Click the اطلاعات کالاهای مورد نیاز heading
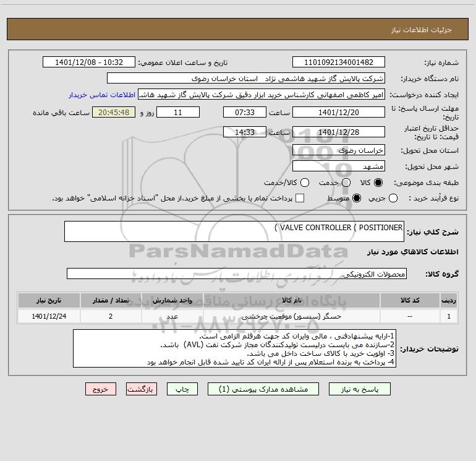The height and width of the screenshot is (461, 476). (413, 252)
